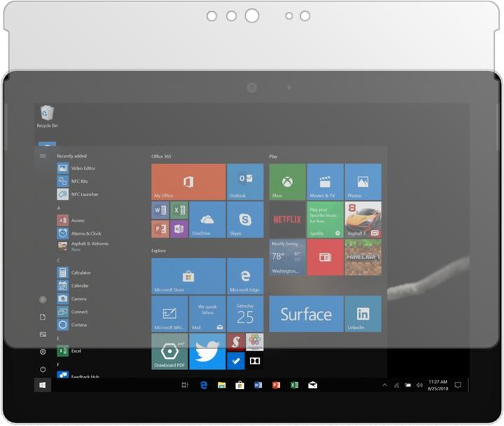The width and height of the screenshot is (504, 426).
Task: Launch the Minecraft tile
Action: pos(363,257)
